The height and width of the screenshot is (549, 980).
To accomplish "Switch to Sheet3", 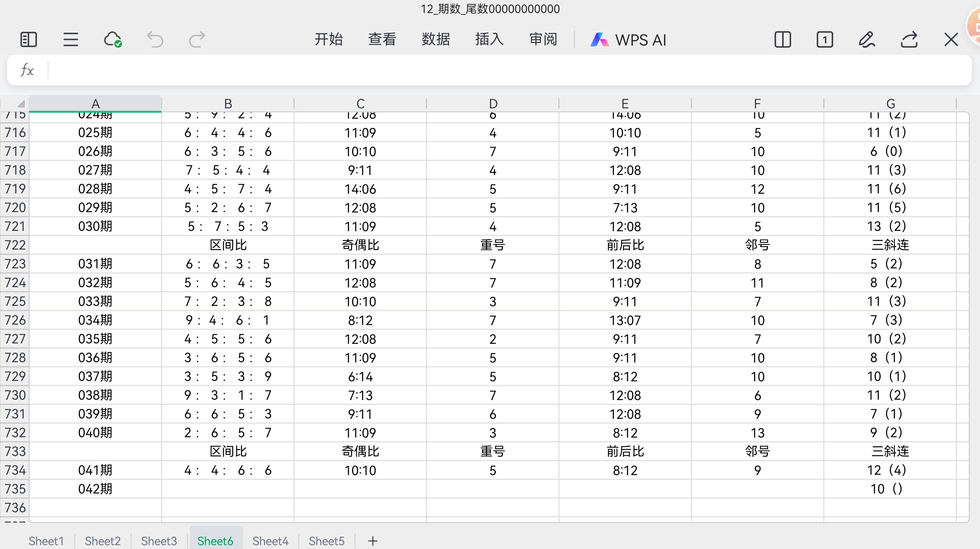I will [158, 541].
